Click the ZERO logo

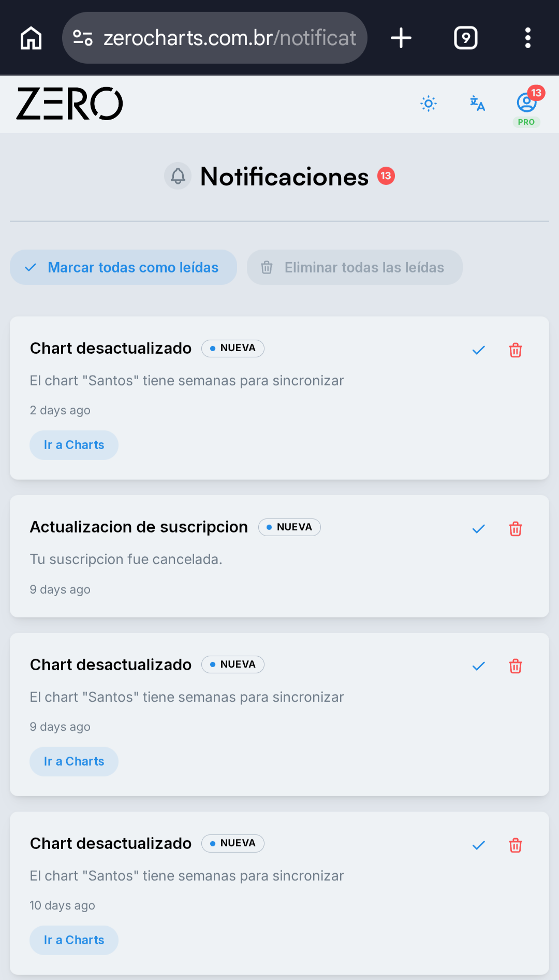point(69,104)
